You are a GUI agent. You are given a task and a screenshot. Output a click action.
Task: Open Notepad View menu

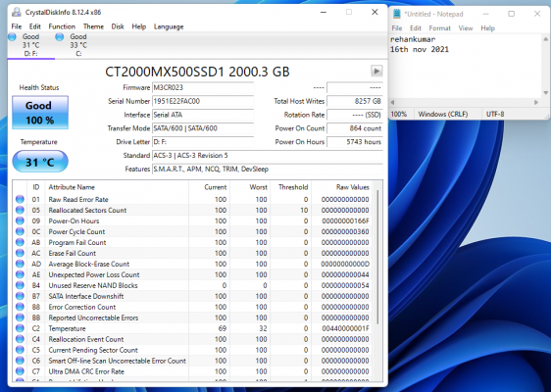pos(466,28)
